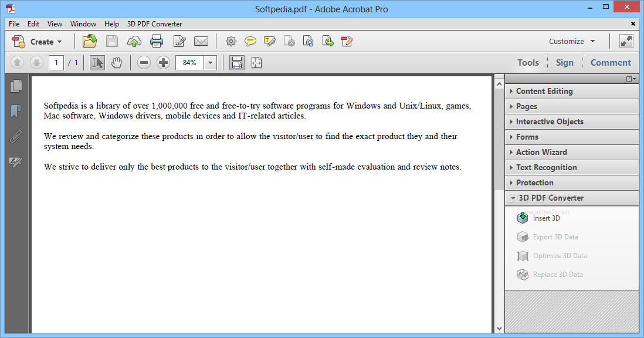Click the Insert 3D icon
Screen dimensions: 644x338
(x=523, y=218)
